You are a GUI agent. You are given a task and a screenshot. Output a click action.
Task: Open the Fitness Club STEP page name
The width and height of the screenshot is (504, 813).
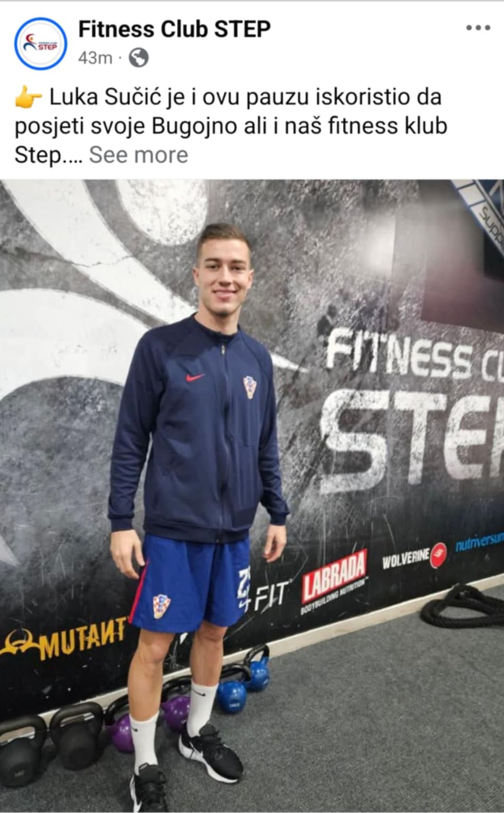point(174,30)
